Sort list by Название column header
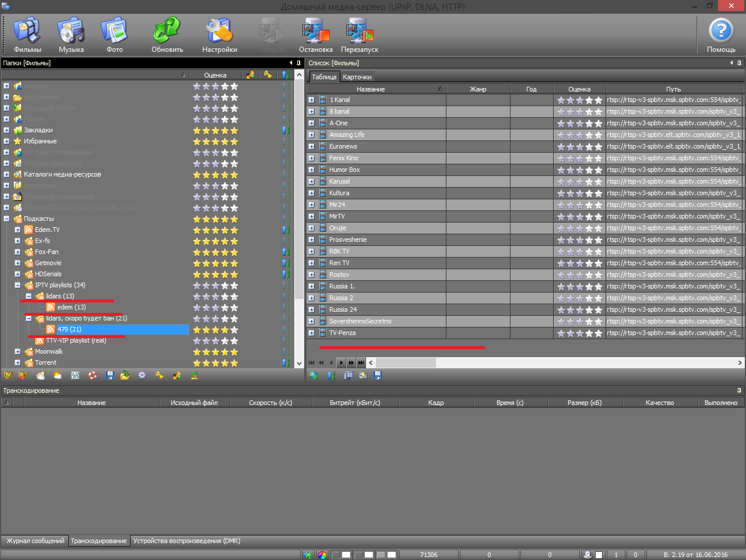The width and height of the screenshot is (746, 560). [371, 89]
